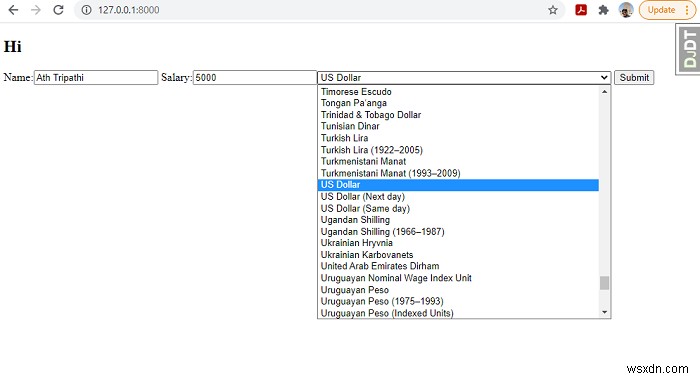The height and width of the screenshot is (379, 700).
Task: Click the currency list scrollbar thumb
Action: 604,283
